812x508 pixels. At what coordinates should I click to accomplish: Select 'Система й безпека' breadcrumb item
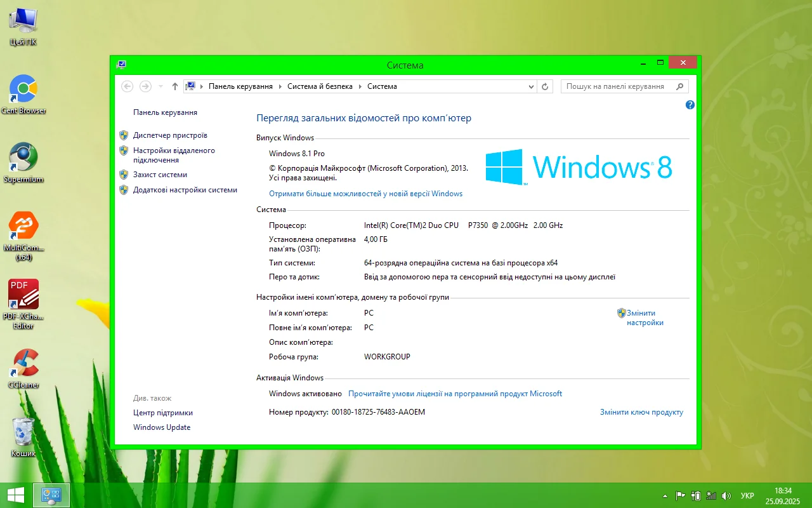click(320, 86)
